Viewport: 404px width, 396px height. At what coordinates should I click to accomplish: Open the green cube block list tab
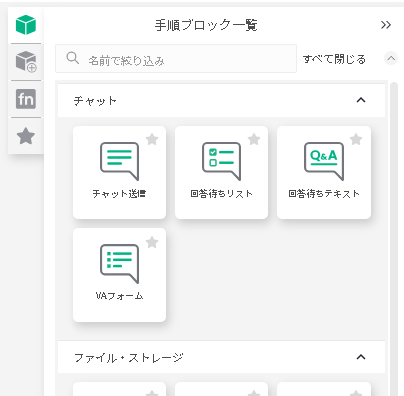coord(26,25)
